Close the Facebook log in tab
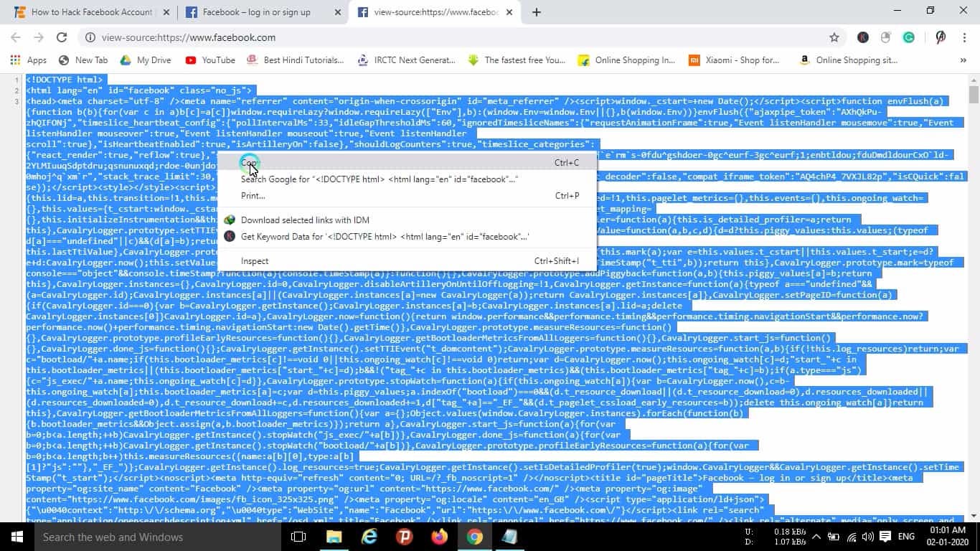Viewport: 980px width, 551px height. pyautogui.click(x=336, y=12)
